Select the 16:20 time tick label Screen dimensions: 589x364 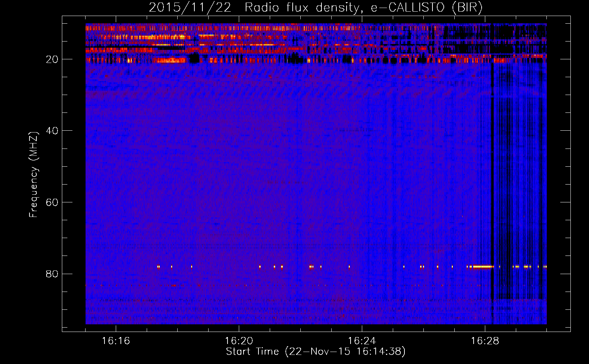pyautogui.click(x=239, y=341)
